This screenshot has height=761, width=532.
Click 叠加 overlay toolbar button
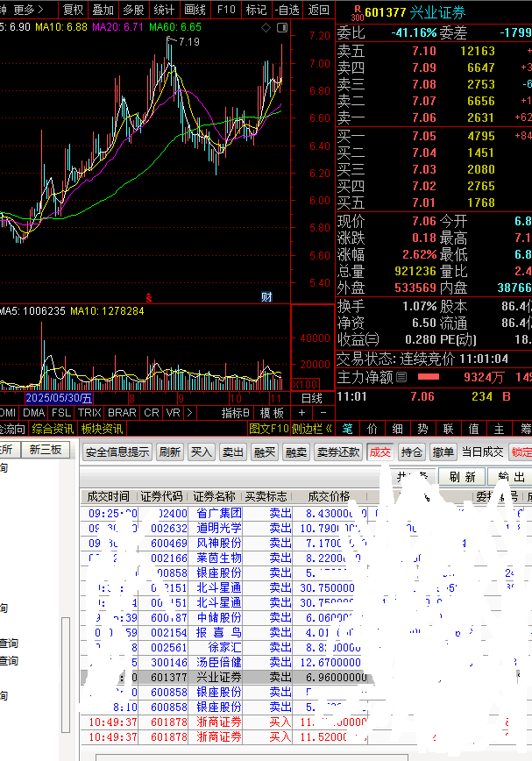point(103,10)
